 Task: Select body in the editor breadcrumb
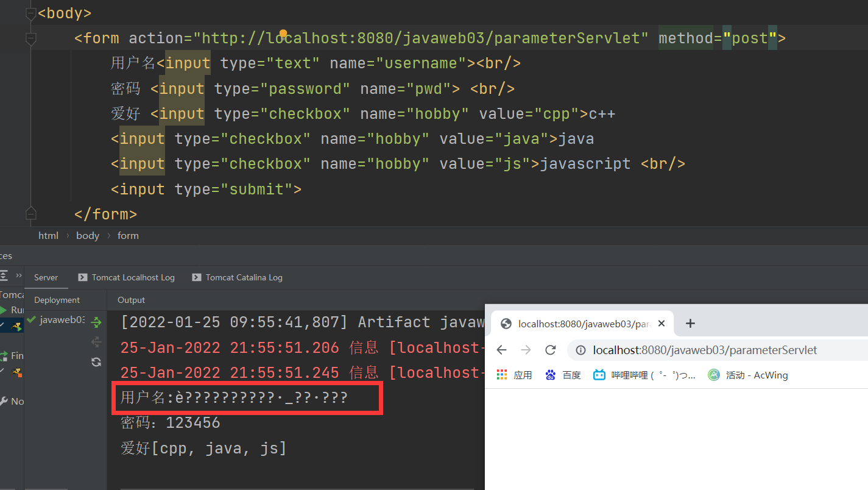(88, 235)
